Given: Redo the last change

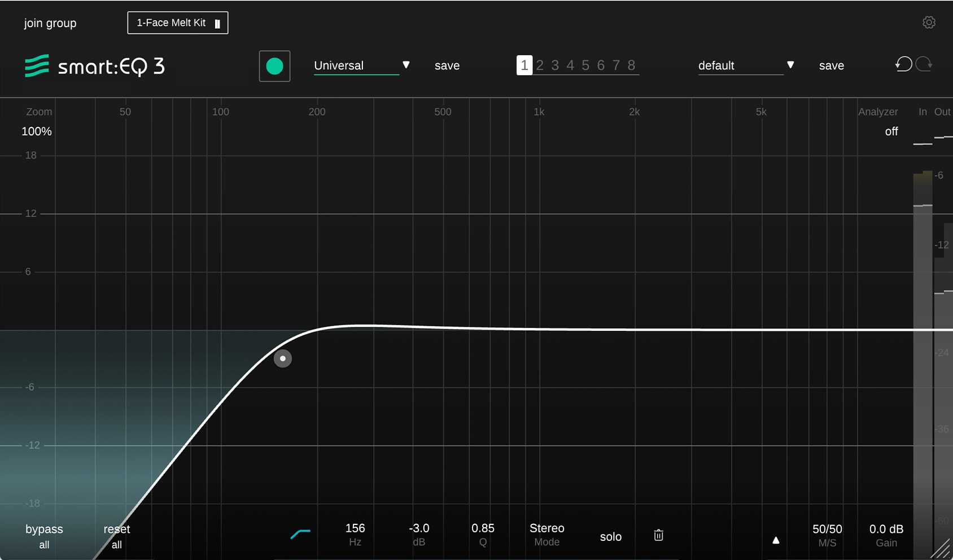Looking at the screenshot, I should [x=924, y=64].
